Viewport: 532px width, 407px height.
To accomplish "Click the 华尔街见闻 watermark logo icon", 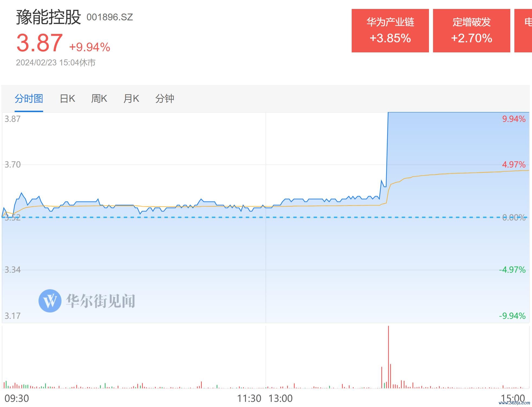I will pos(50,301).
